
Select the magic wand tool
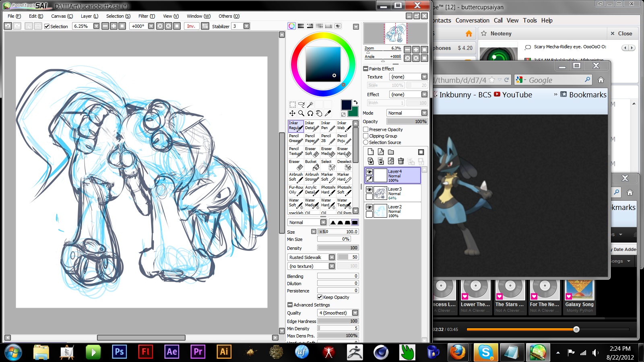click(310, 105)
